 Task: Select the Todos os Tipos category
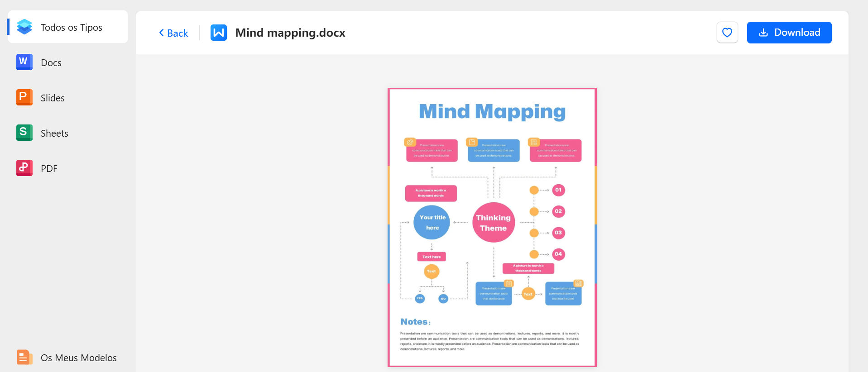(68, 27)
